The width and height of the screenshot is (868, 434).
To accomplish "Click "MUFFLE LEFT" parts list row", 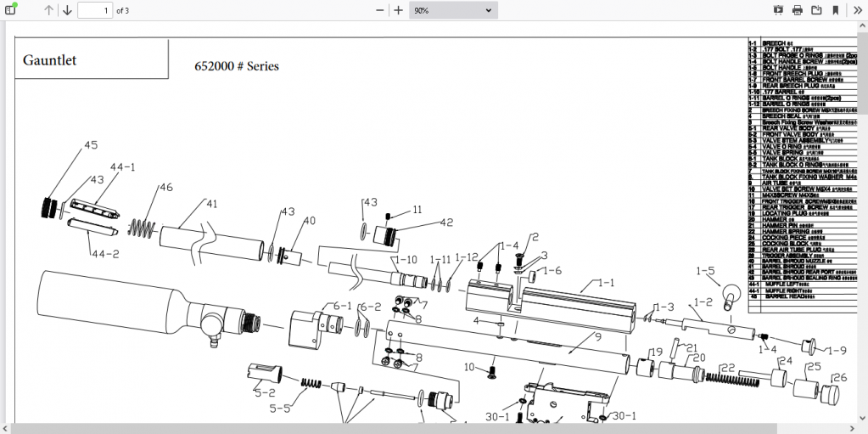I will pyautogui.click(x=803, y=284).
